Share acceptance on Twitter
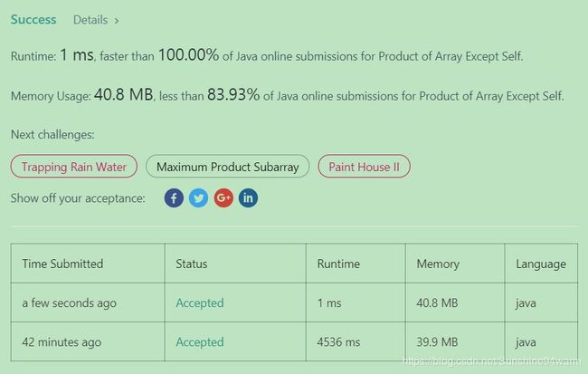This screenshot has height=374, width=588. coord(198,198)
